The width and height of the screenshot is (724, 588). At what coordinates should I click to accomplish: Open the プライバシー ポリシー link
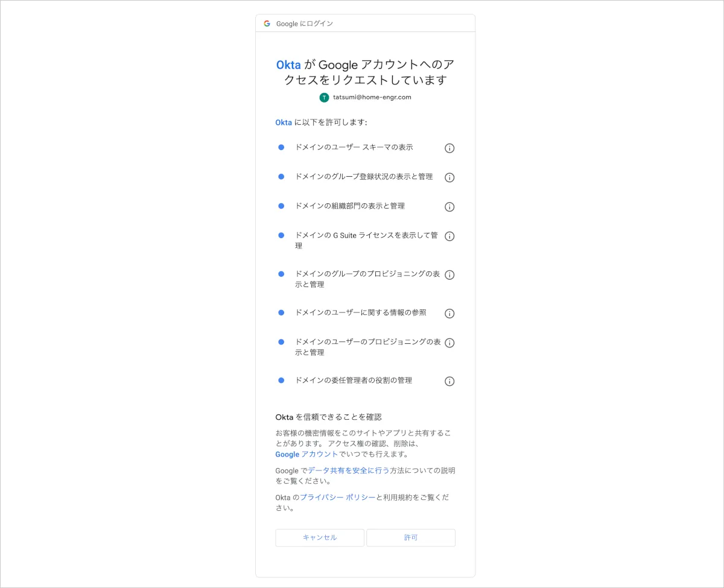coord(338,498)
